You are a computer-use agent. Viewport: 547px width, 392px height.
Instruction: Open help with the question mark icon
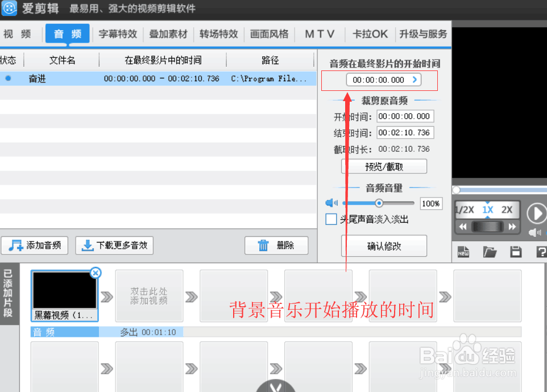[541, 252]
